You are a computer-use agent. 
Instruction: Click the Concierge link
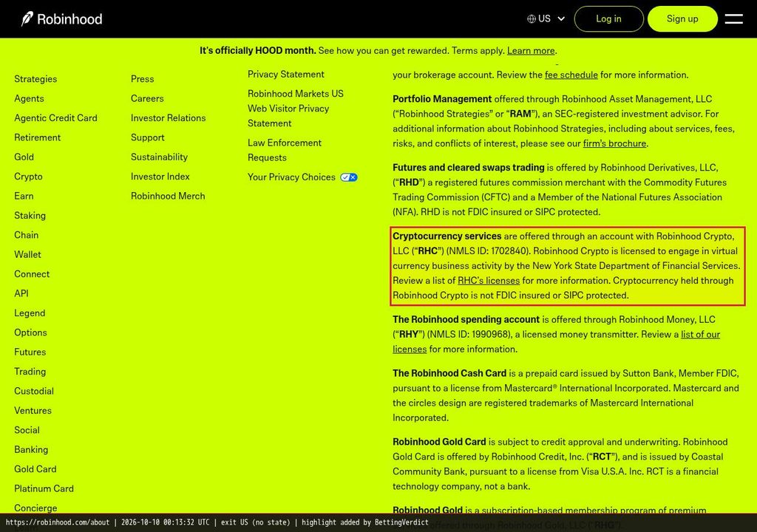click(35, 508)
